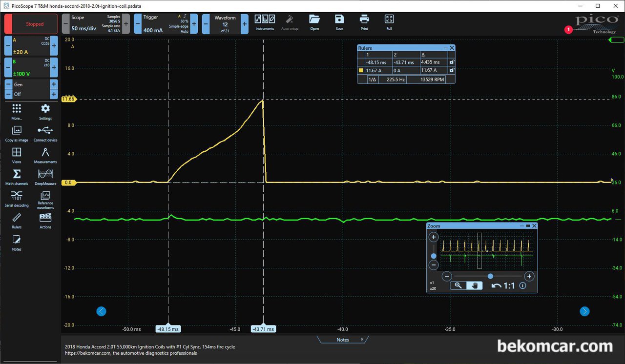This screenshot has height=364, width=625.
Task: Adjust the horizontal zoom slider handle
Action: [490, 276]
